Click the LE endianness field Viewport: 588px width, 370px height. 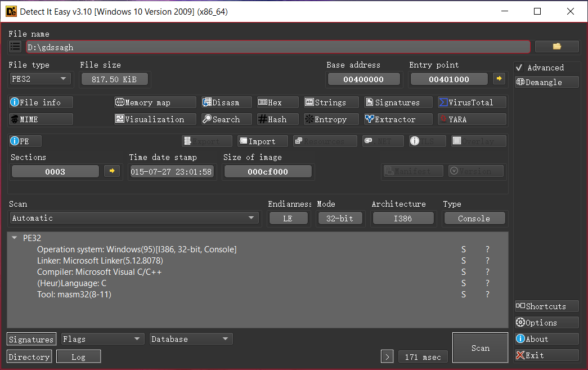point(289,219)
